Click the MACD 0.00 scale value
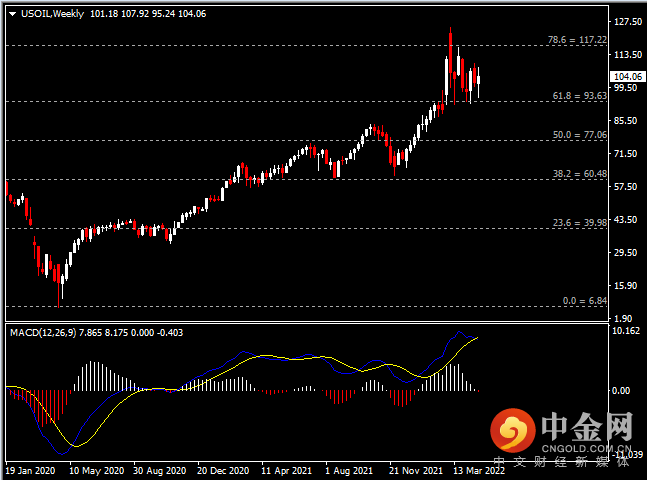Screen dimensions: 647x480 point(620,390)
